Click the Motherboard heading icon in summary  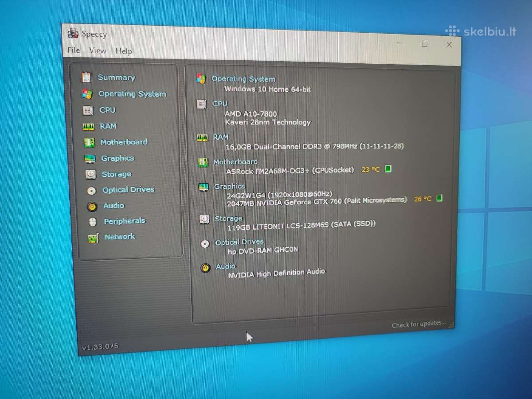click(203, 163)
